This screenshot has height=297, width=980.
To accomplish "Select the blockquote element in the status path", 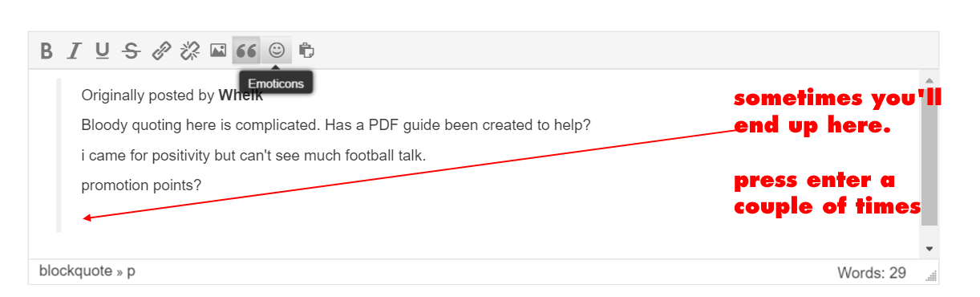I will (75, 271).
